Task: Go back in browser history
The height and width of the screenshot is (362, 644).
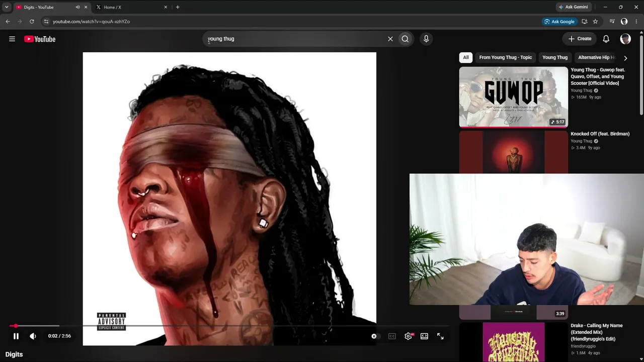Action: (x=8, y=22)
